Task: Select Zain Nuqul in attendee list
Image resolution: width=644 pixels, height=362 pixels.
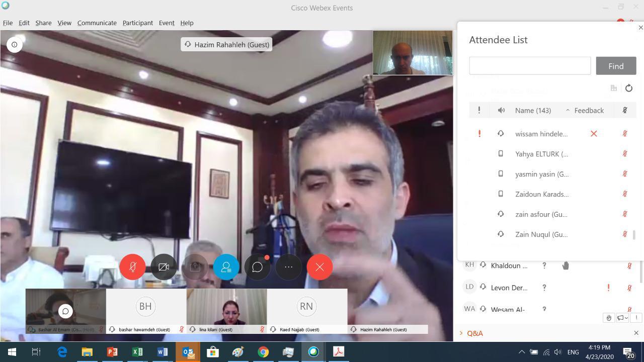Action: point(541,234)
